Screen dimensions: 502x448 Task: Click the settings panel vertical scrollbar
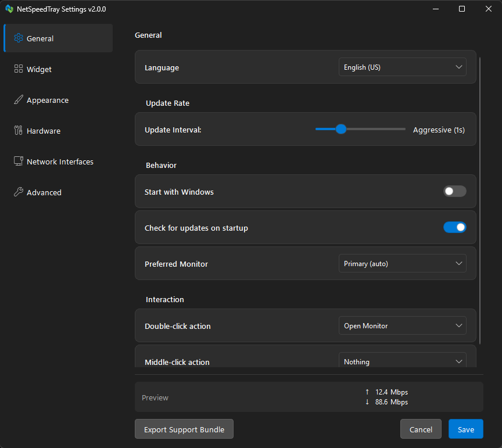click(480, 201)
